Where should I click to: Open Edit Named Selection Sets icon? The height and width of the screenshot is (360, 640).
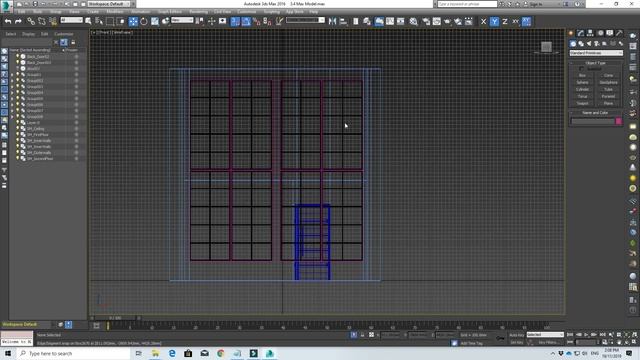click(279, 21)
